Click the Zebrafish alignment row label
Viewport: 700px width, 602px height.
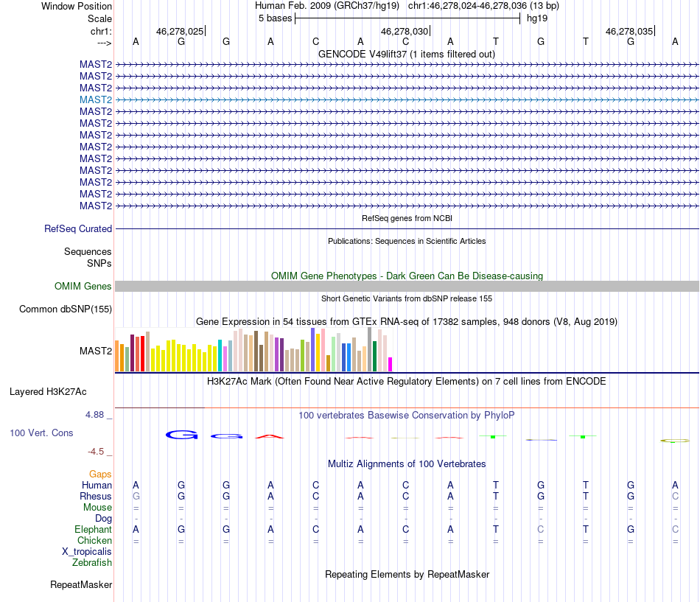92,563
